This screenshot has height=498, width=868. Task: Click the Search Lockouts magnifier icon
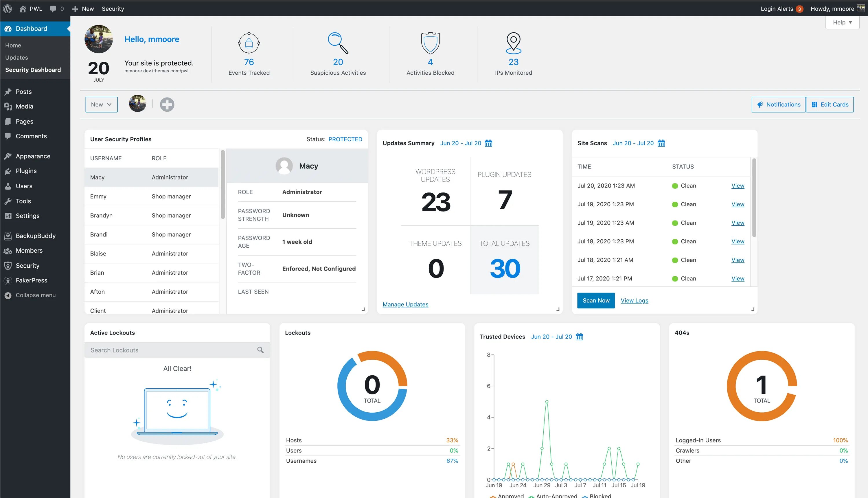click(260, 350)
